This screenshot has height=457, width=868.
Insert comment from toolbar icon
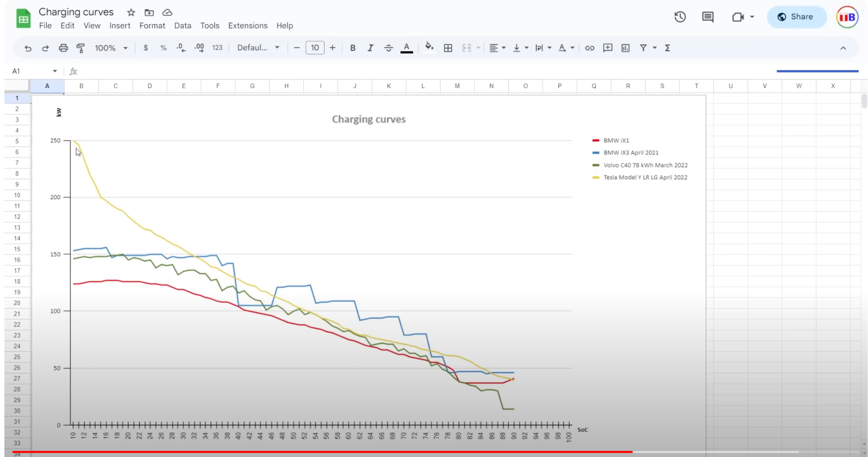coord(608,48)
